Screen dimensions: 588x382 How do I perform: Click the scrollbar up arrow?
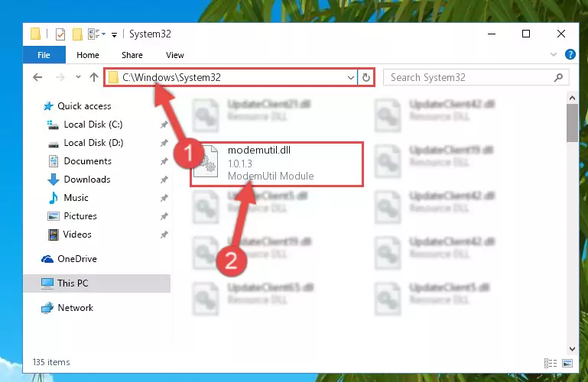tap(572, 98)
